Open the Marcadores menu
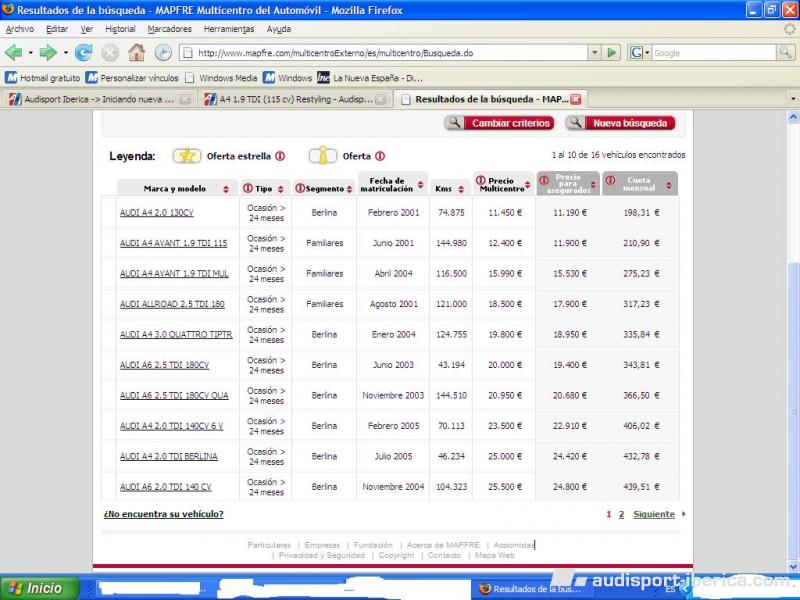800x600 pixels. [169, 29]
